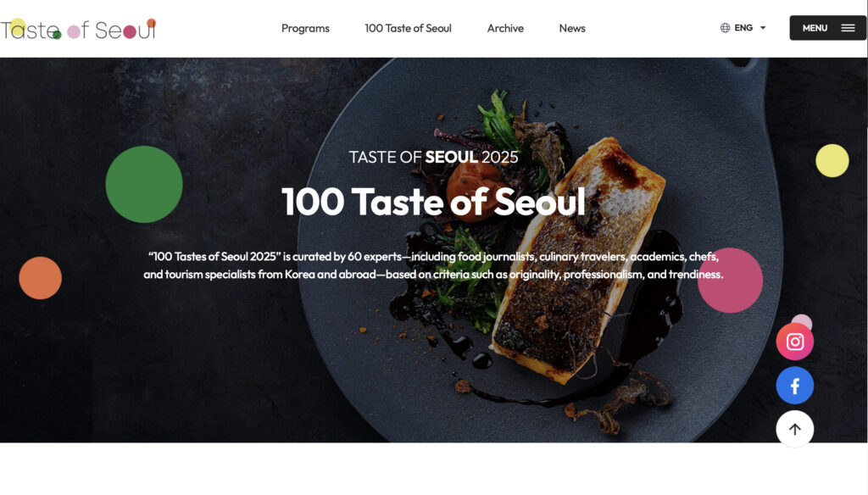The width and height of the screenshot is (868, 495).
Task: Click the large pink circle
Action: coord(730,281)
